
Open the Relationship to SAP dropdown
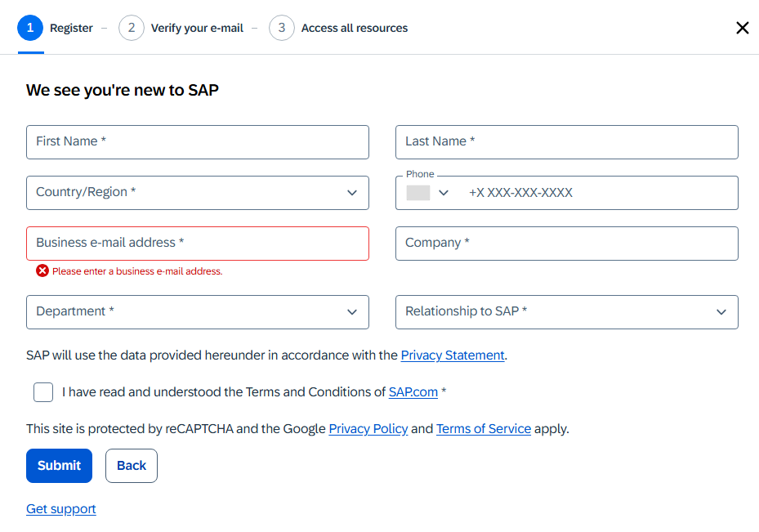(566, 312)
